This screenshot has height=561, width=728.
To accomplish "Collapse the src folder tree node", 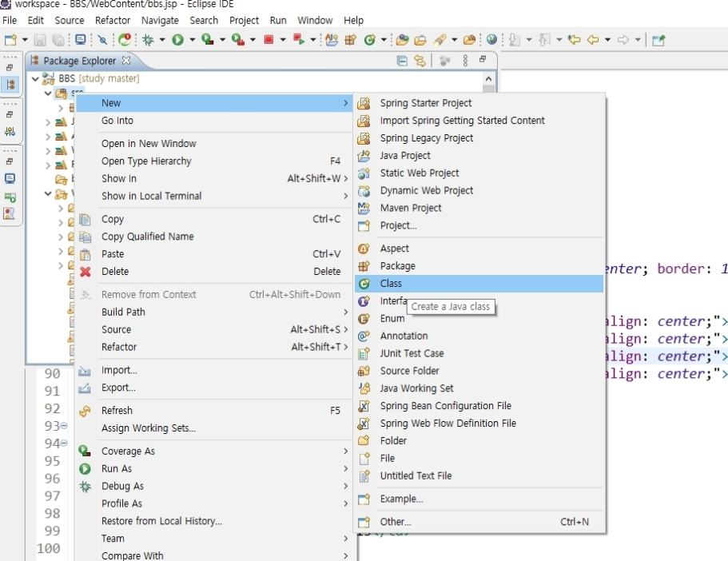I will 48,93.
